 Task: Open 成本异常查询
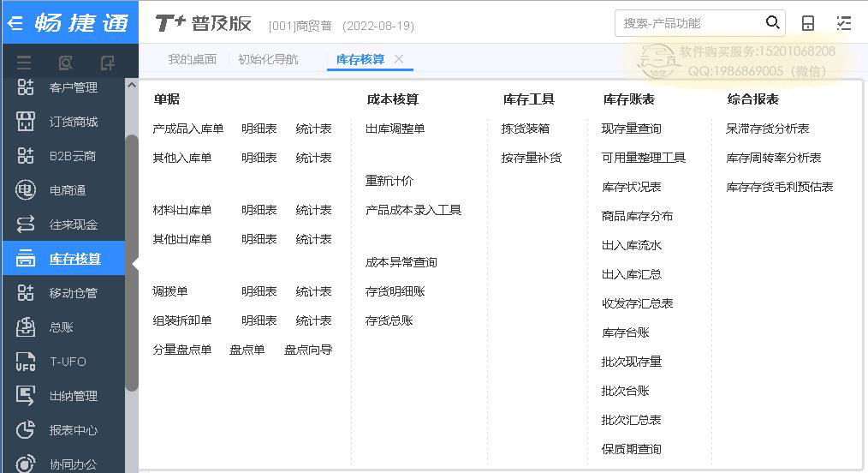click(401, 262)
